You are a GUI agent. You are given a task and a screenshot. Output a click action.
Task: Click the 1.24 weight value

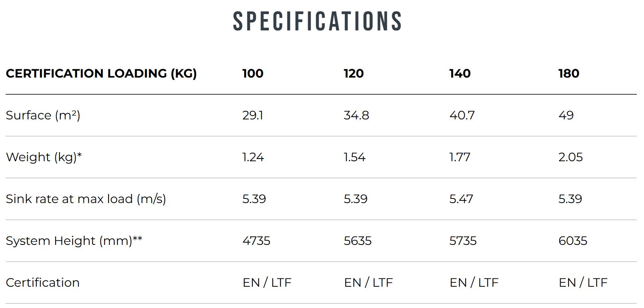[x=253, y=157]
